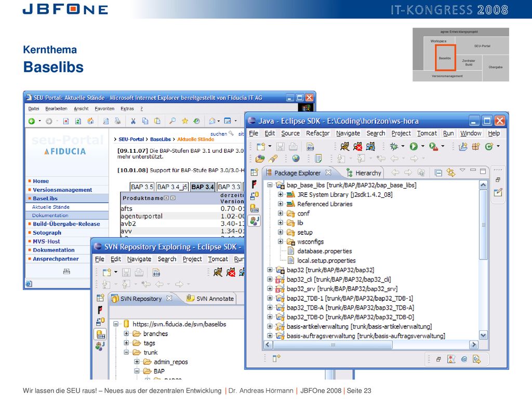Click Open Perspective icon in Java window
The height and width of the screenshot is (399, 532).
coord(254,172)
